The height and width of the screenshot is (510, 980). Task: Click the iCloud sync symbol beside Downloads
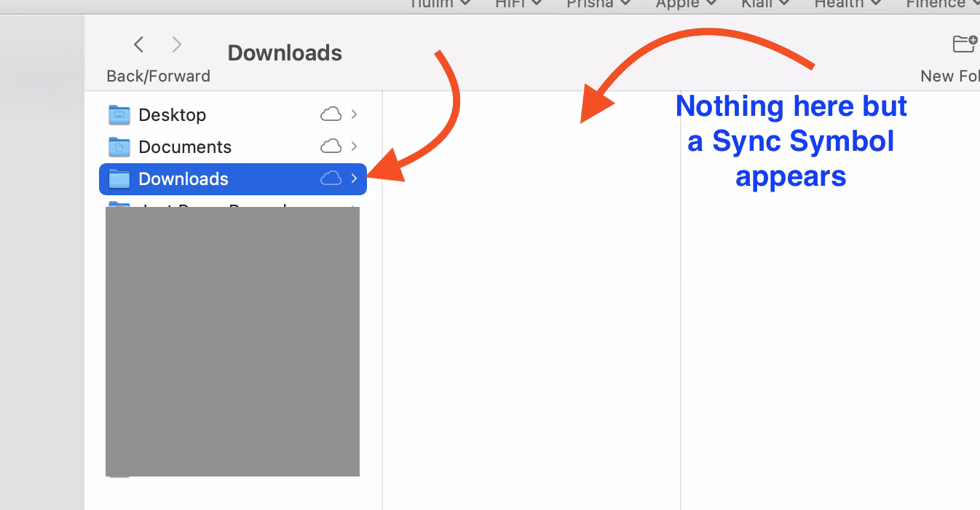point(331,178)
